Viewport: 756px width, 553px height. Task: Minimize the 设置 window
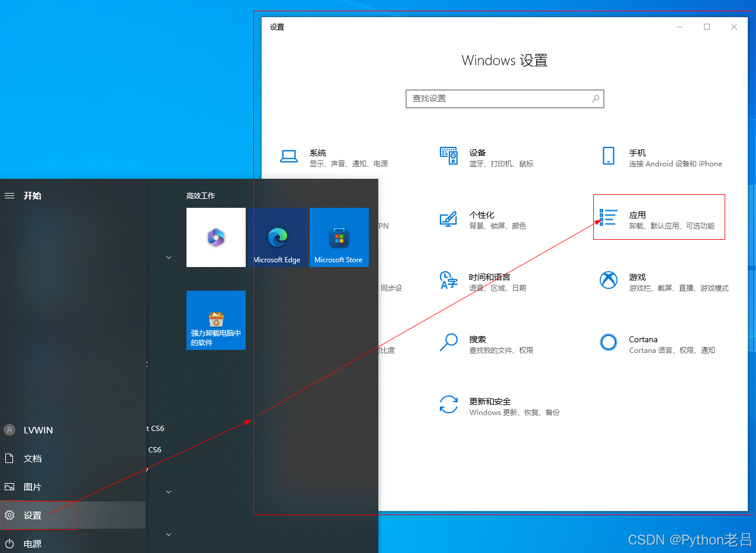click(x=680, y=27)
